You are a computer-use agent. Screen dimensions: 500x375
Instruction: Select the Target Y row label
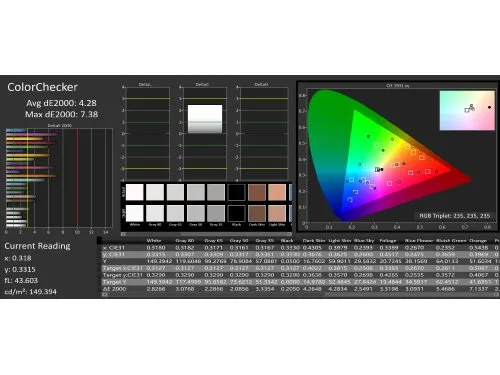(x=114, y=282)
